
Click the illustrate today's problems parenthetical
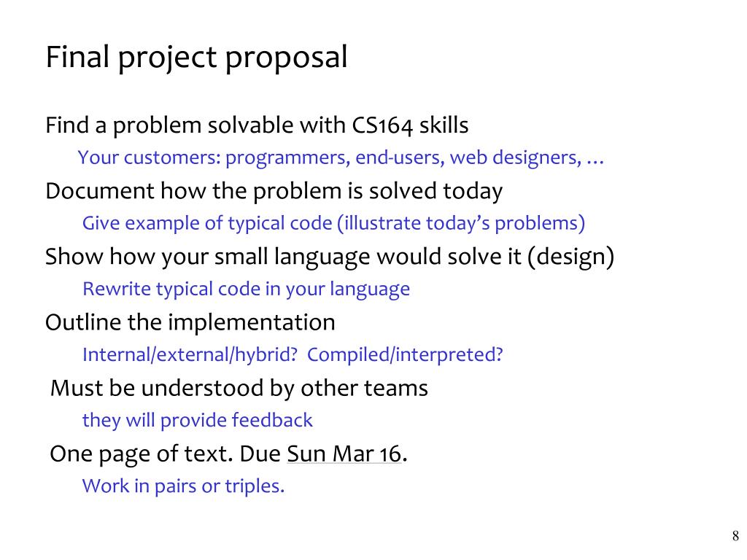461,223
